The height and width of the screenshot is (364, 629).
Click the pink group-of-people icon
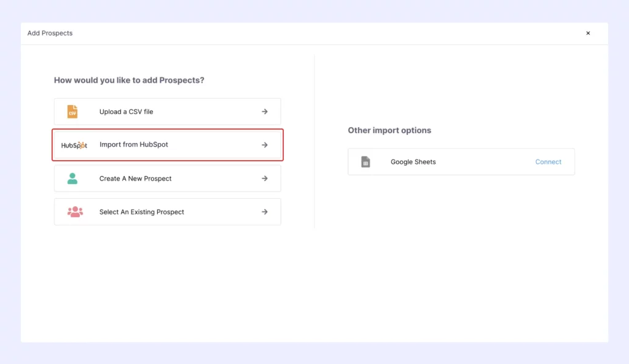tap(74, 211)
